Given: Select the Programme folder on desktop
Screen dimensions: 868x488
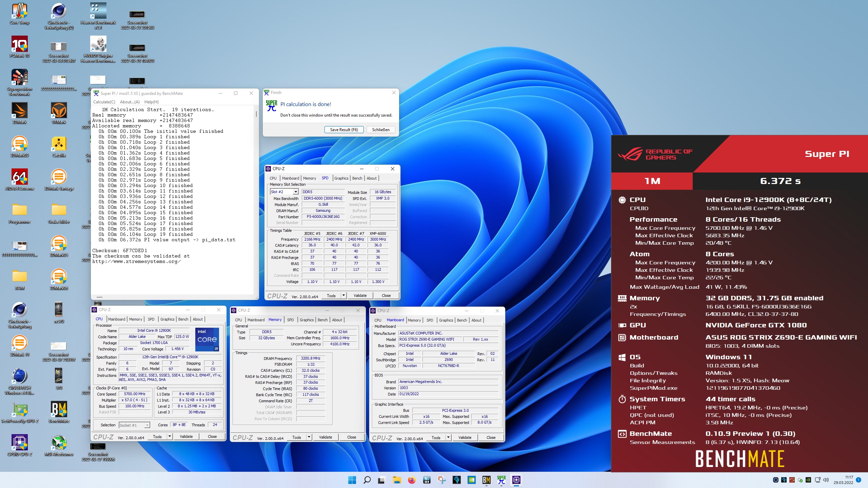Looking at the screenshot, I should click(x=20, y=213).
